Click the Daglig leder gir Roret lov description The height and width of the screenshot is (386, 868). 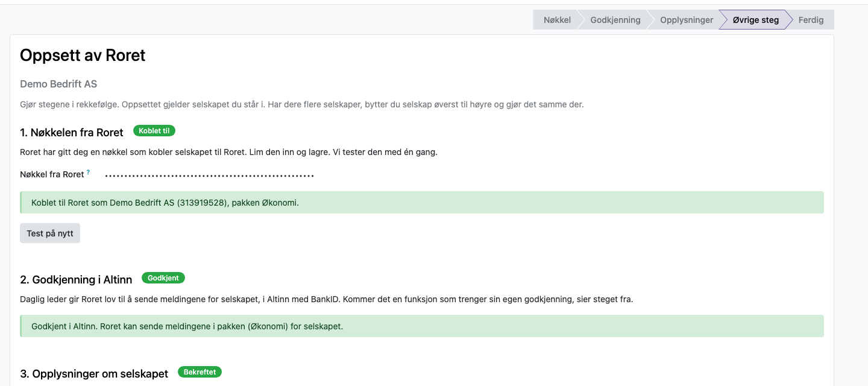click(326, 299)
